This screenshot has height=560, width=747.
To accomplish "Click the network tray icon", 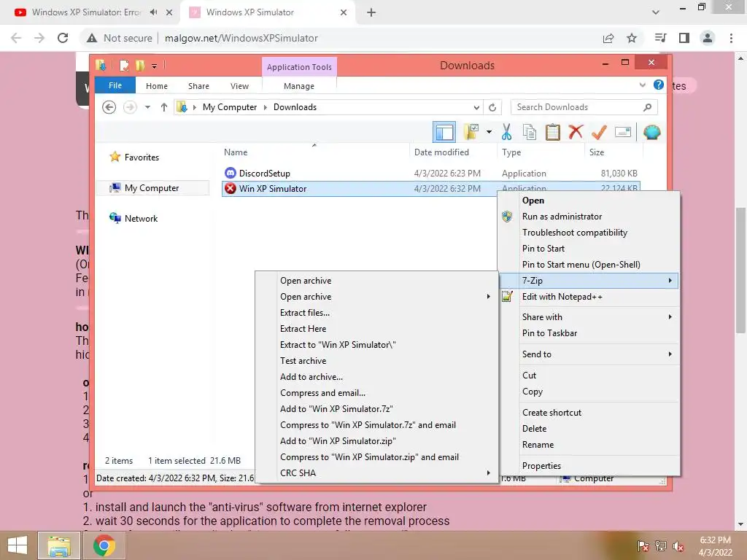I will 661,546.
